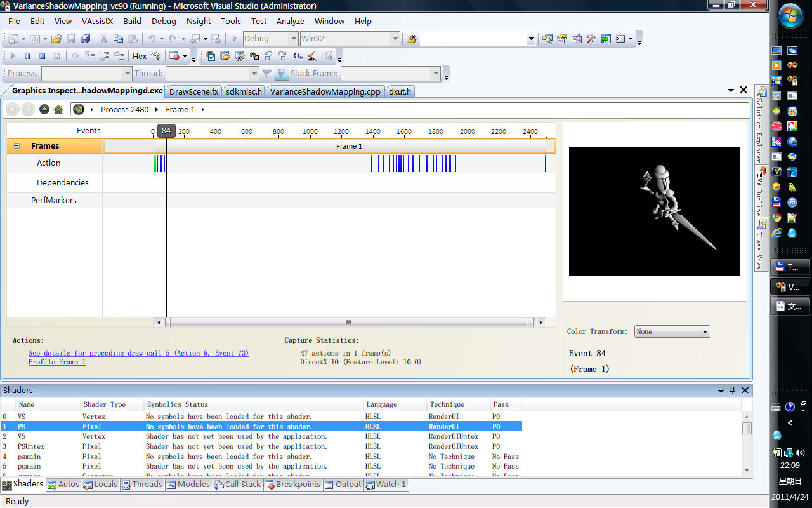The image size is (812, 508).
Task: Open the File menu
Action: click(x=14, y=21)
